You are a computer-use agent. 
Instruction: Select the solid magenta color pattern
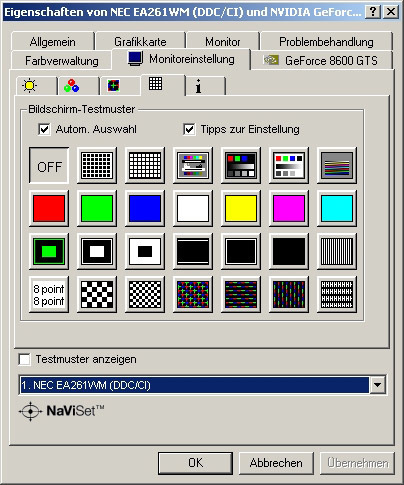289,208
